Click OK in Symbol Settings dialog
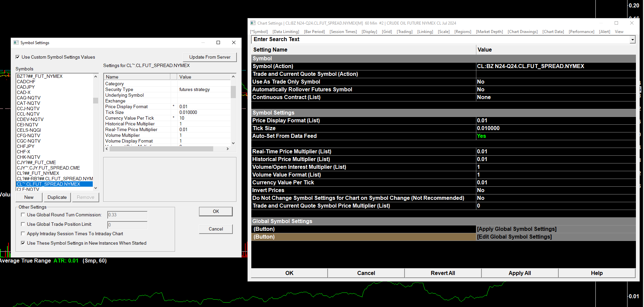Viewport: 644px width, 307px height. 216,211
